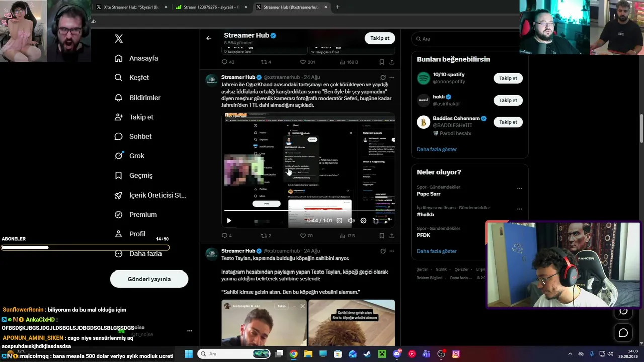This screenshot has height=362, width=644.
Task: Go back using the header arrow
Action: pyautogui.click(x=209, y=38)
